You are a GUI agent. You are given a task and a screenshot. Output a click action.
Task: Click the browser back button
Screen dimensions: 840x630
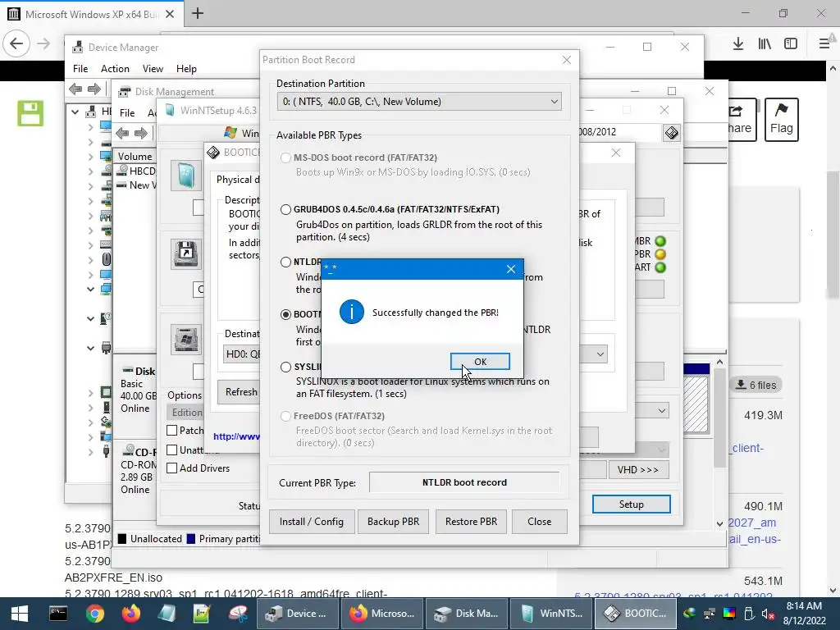pyautogui.click(x=16, y=43)
